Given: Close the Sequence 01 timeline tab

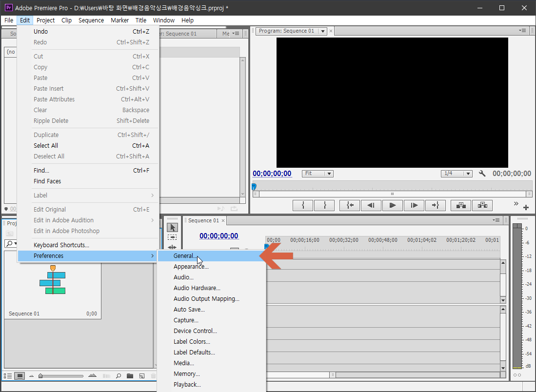Looking at the screenshot, I should point(223,221).
